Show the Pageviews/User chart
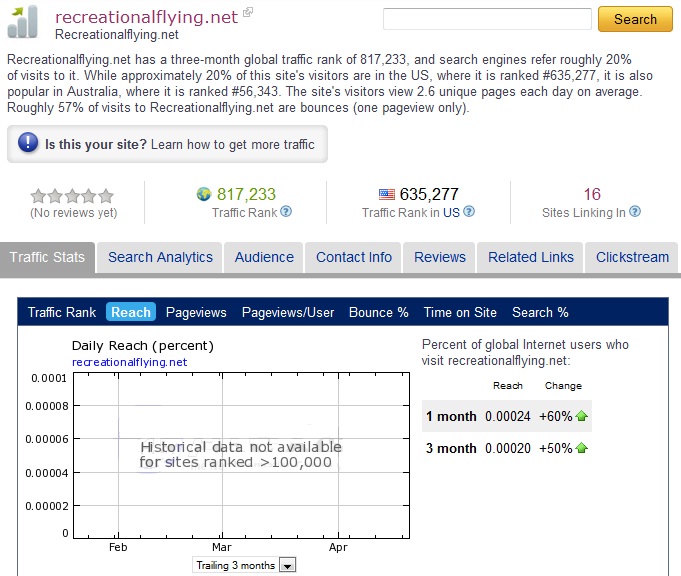Screen dimensions: 681x576 288,312
